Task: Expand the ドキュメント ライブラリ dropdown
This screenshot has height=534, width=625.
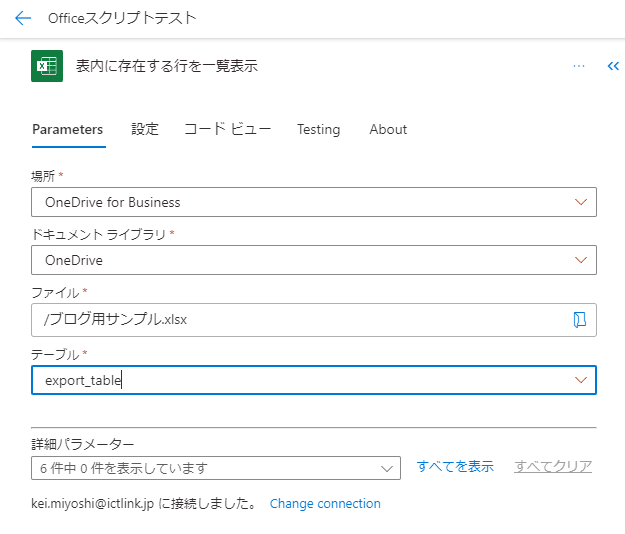Action: (314, 260)
